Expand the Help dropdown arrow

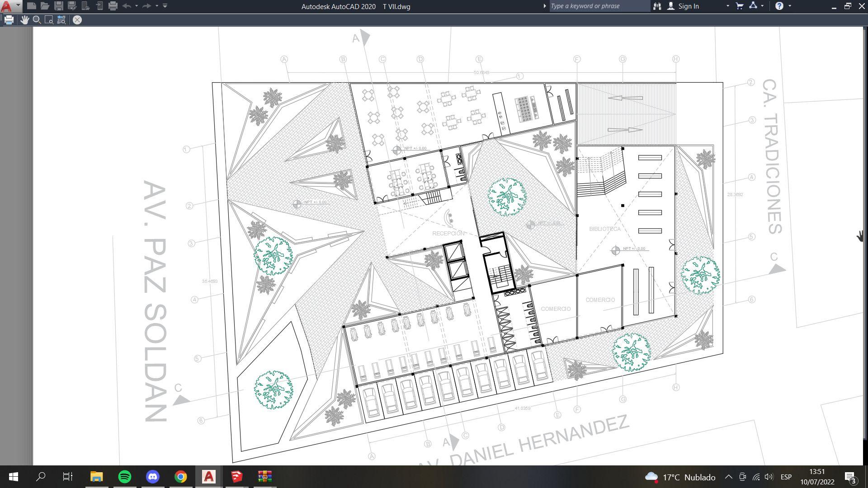coord(790,6)
